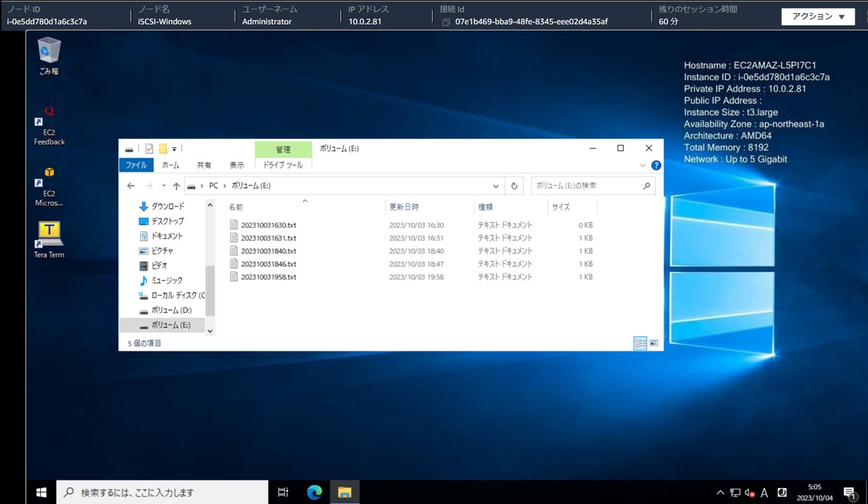868x504 pixels.
Task: Toggle the Japanese input mode indicator in system tray
Action: (764, 493)
